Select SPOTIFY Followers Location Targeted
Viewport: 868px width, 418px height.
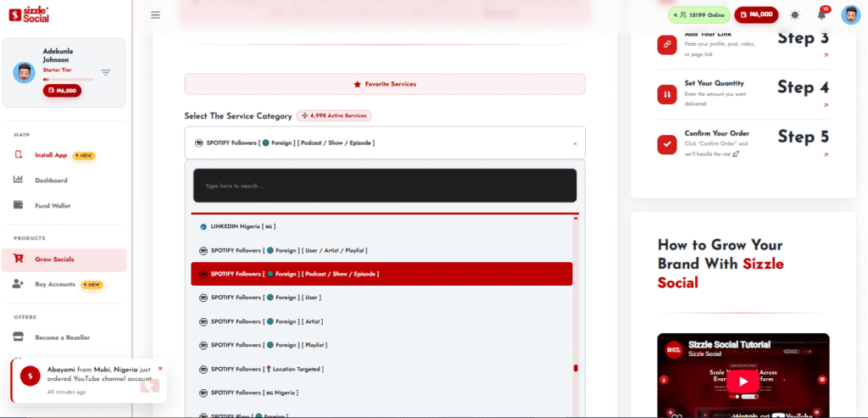pyautogui.click(x=382, y=370)
